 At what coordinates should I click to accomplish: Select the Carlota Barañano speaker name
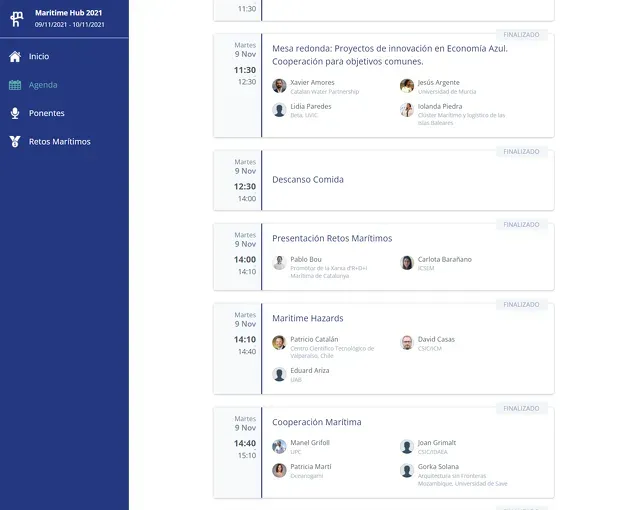tap(445, 259)
